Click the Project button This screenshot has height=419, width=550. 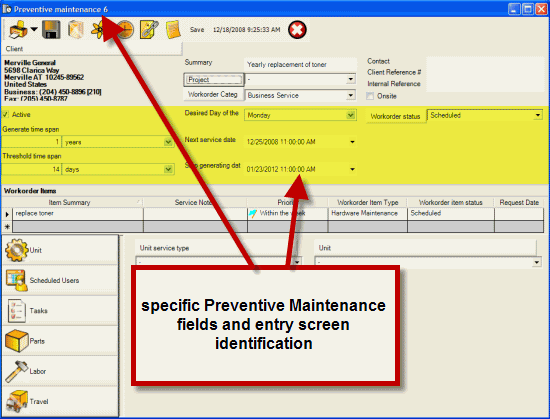214,80
